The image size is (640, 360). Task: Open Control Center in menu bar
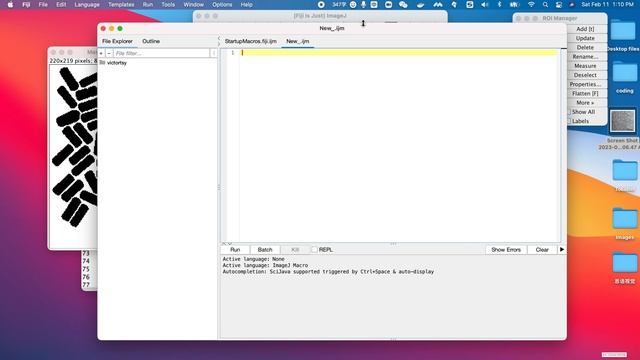[x=559, y=5]
